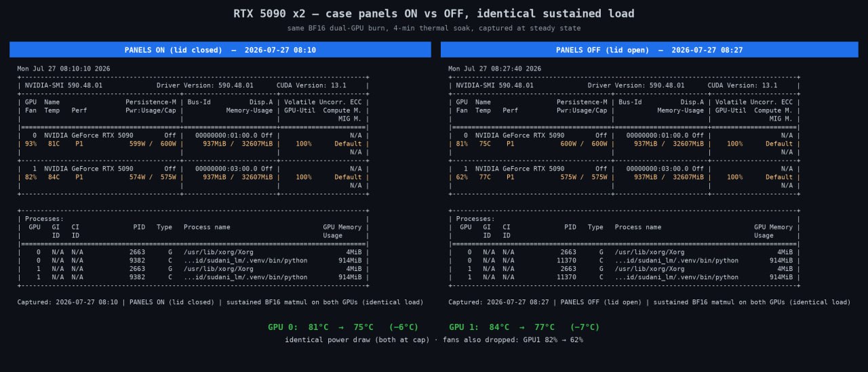Click the 'Captured: 2026-07-27 08:10' caption line
This screenshot has height=372, width=868.
pyautogui.click(x=220, y=302)
